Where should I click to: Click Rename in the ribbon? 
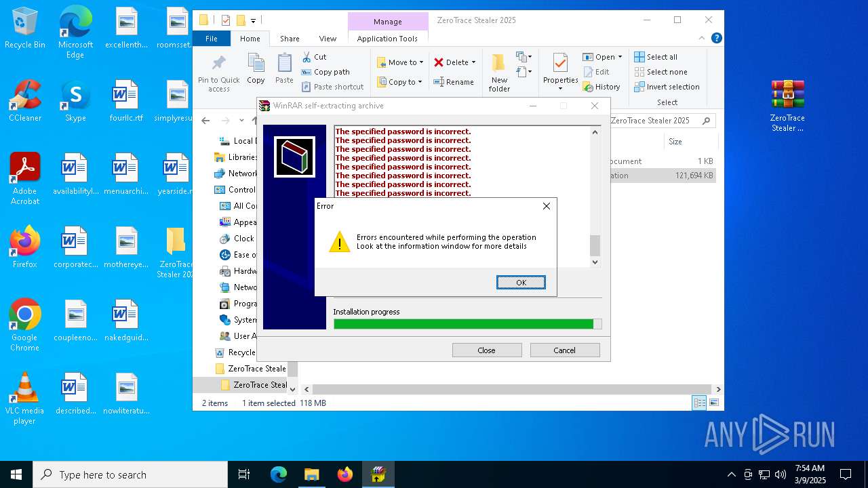(x=454, y=82)
